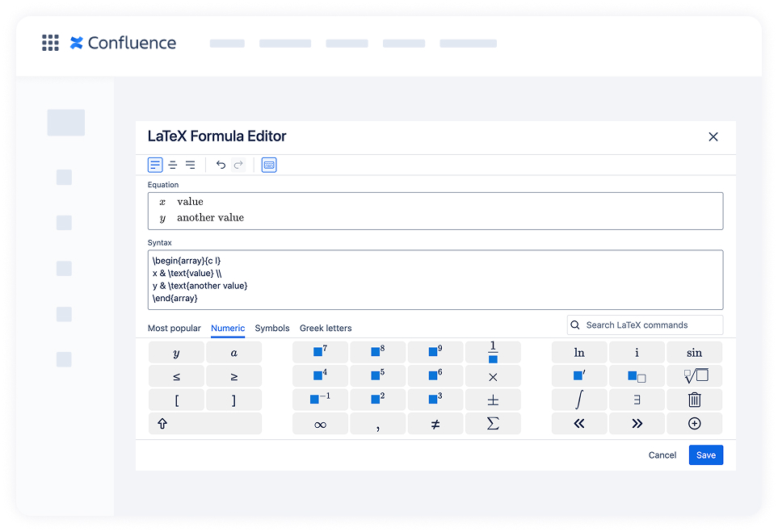Image resolution: width=778 pixels, height=532 pixels.
Task: Insert the not-equal symbol
Action: point(435,424)
